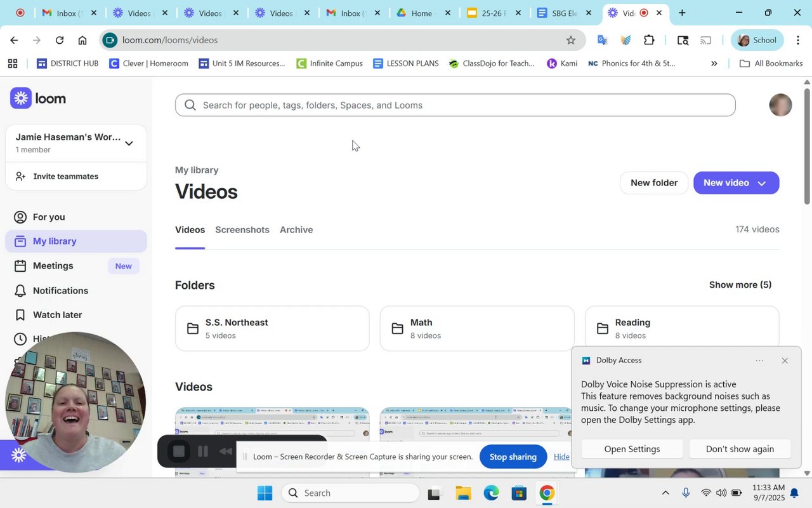This screenshot has width=812, height=508.
Task: Switch to the Archive tab
Action: (x=296, y=230)
